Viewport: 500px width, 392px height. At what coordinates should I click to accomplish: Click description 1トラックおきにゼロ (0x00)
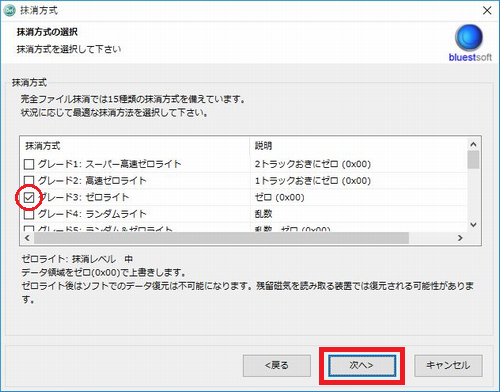[x=313, y=181]
